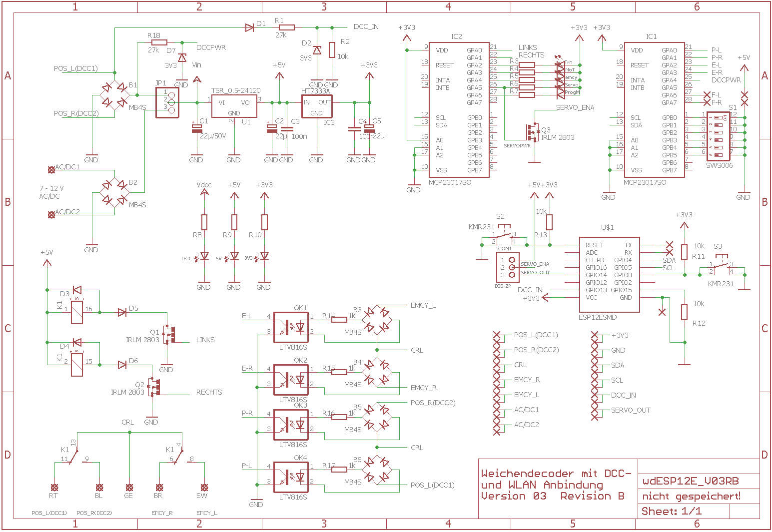Image resolution: width=772 pixels, height=532 pixels.
Task: Click the S2 KMR231 pushbutton
Action: [503, 235]
